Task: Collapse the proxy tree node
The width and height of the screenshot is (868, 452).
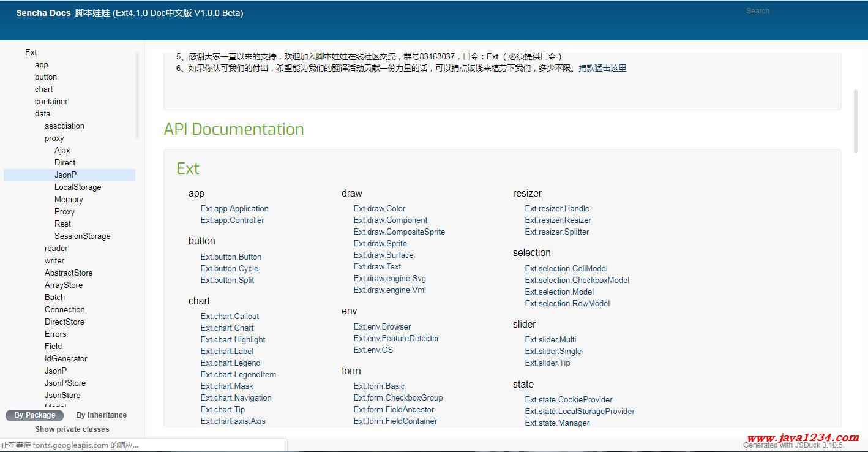Action: (x=54, y=138)
